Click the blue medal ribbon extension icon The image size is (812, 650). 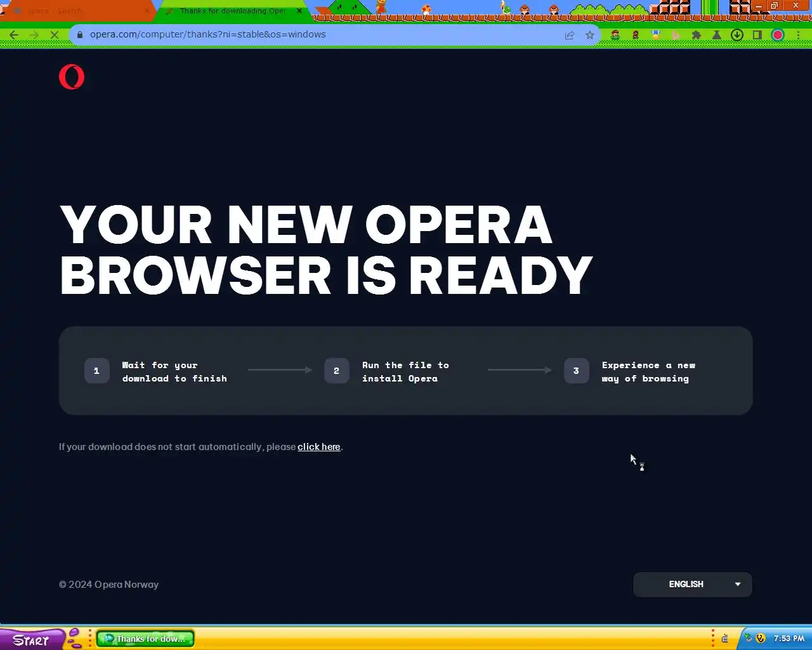[x=656, y=35]
